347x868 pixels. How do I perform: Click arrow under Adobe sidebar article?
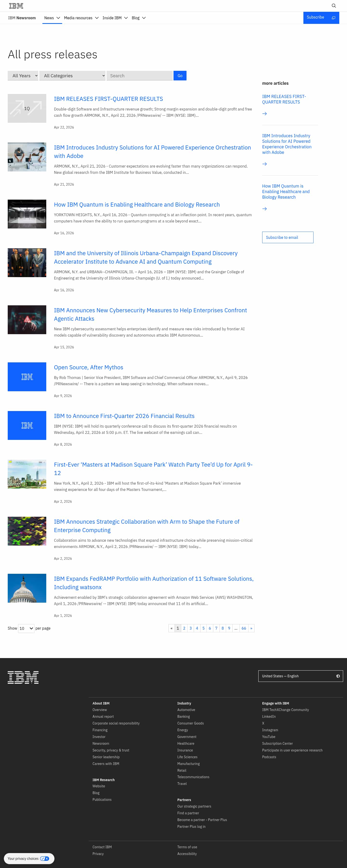(x=264, y=164)
